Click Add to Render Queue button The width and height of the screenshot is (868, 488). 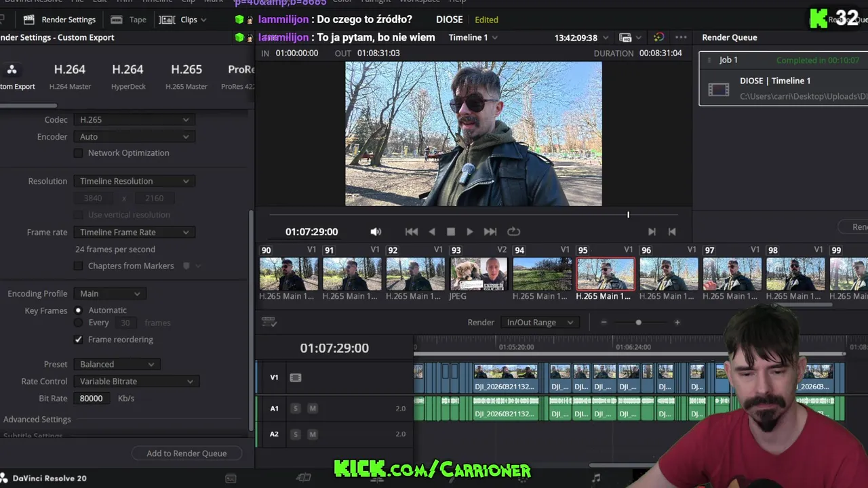click(186, 453)
